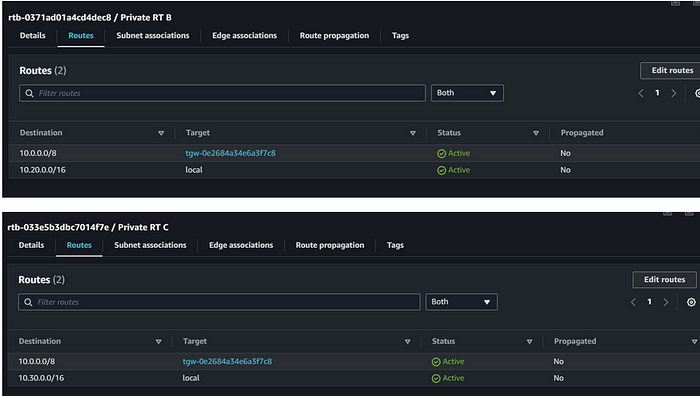Select Routes tab of Private RT B

(x=81, y=35)
